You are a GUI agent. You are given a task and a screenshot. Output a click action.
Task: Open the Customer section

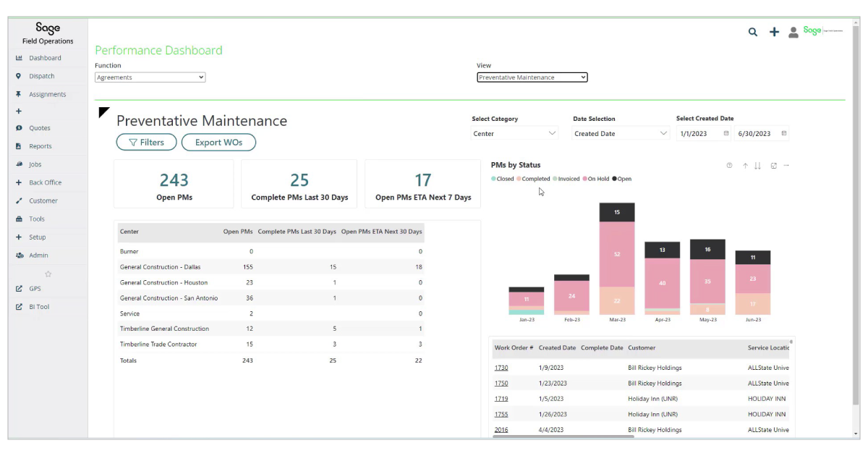(43, 200)
